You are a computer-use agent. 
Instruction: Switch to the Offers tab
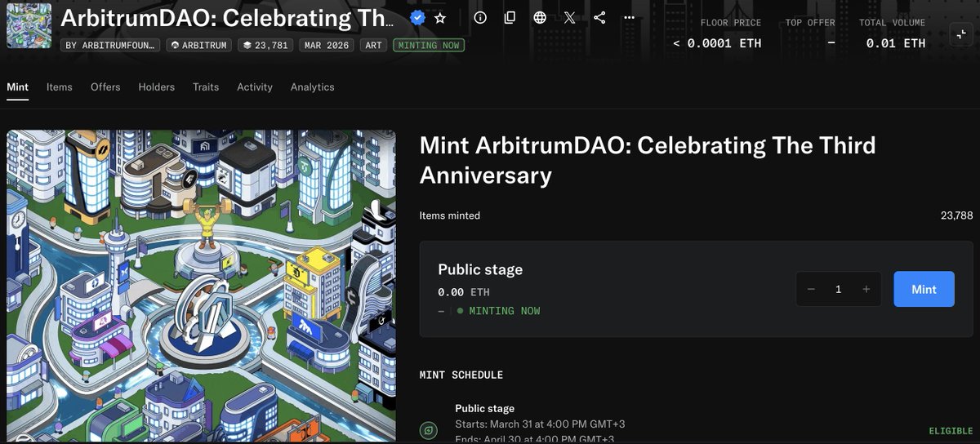105,87
